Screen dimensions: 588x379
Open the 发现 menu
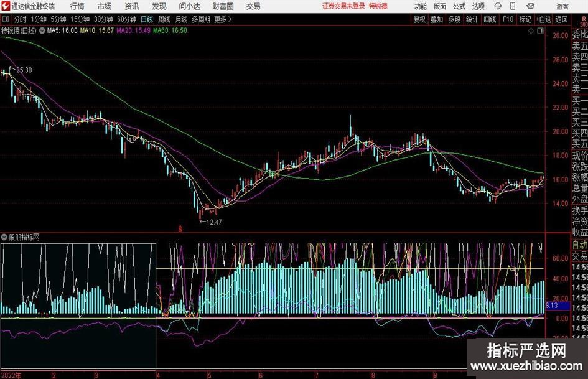click(x=159, y=6)
